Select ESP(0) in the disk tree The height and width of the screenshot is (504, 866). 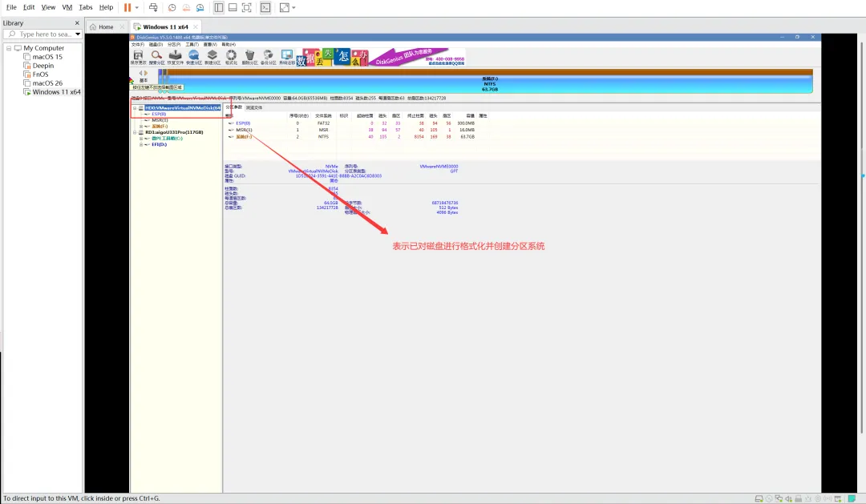pyautogui.click(x=159, y=115)
